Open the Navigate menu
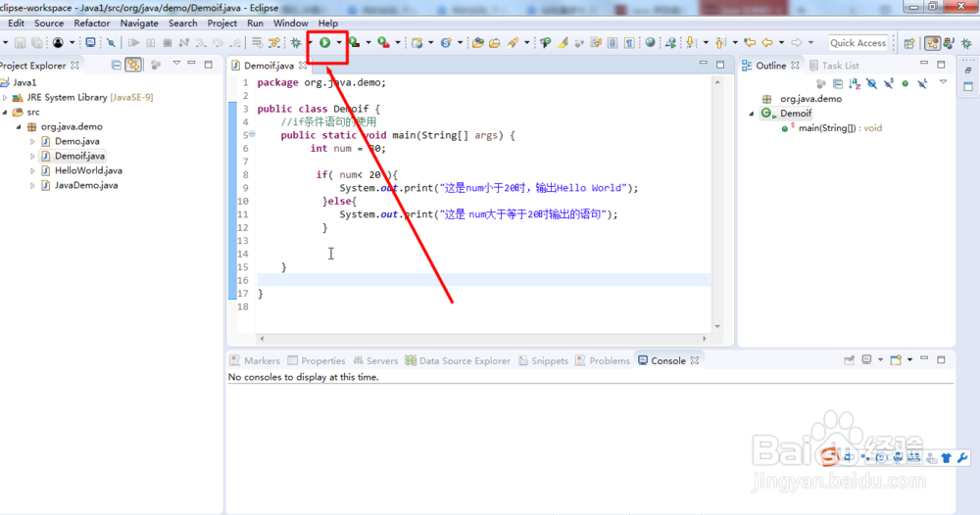The height and width of the screenshot is (515, 980). 139,23
